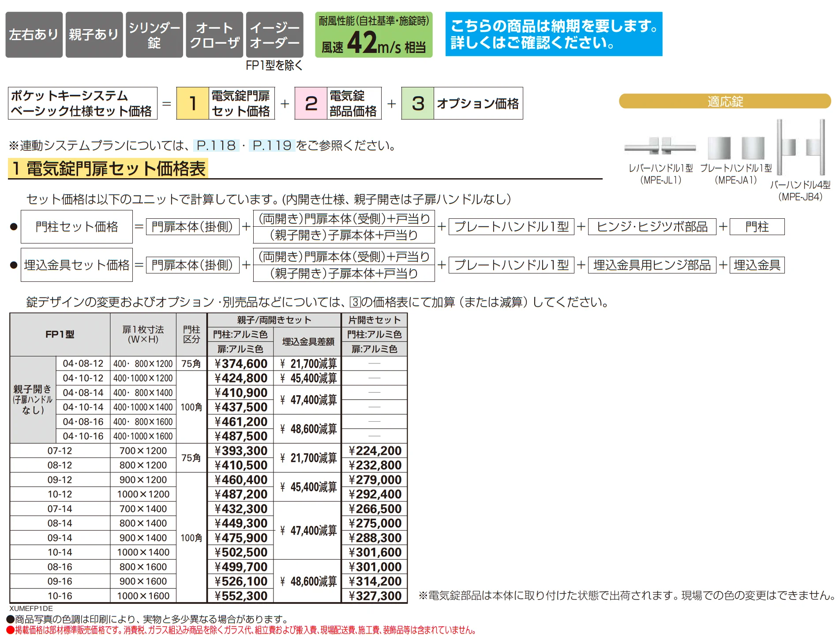Click the price ¥526,100 cell
Viewport: 840px width, 640px height.
coord(240,581)
